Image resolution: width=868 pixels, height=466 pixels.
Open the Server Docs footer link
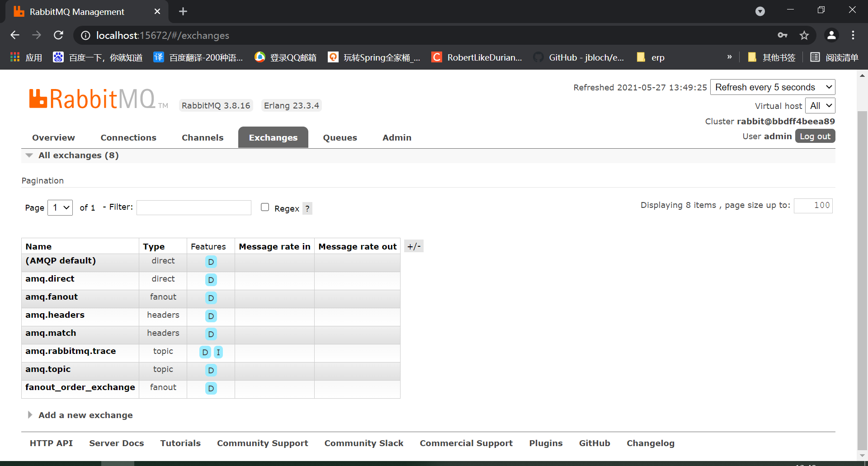117,443
